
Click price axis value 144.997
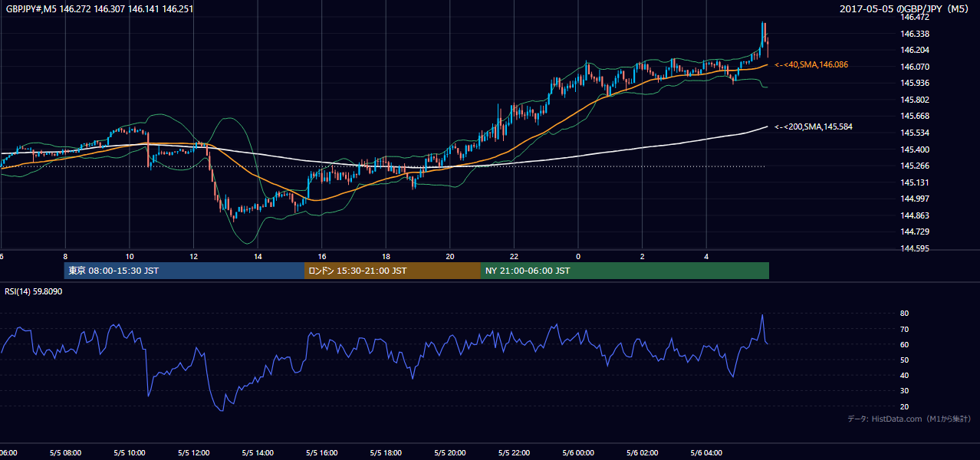(915, 199)
